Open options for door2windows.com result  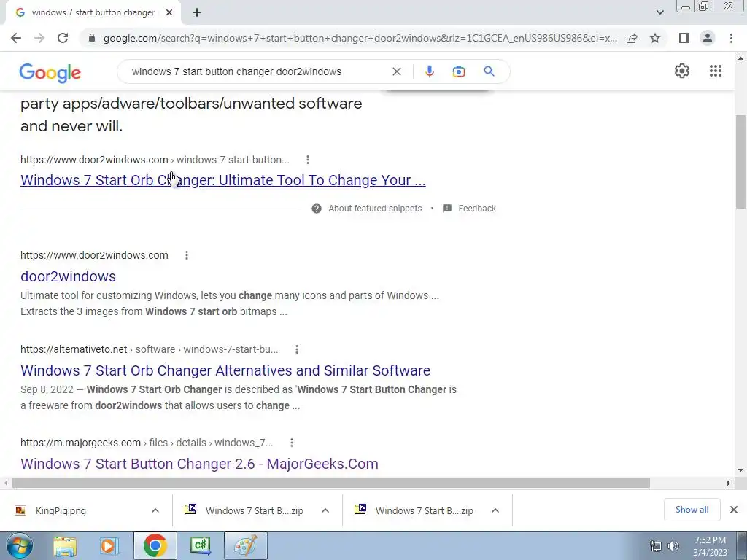(187, 255)
